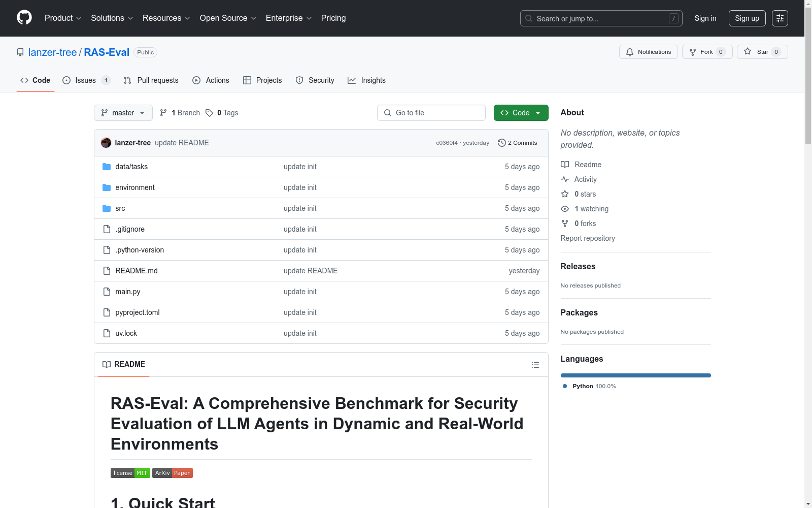
Task: Open the README.md file link
Action: (137, 271)
